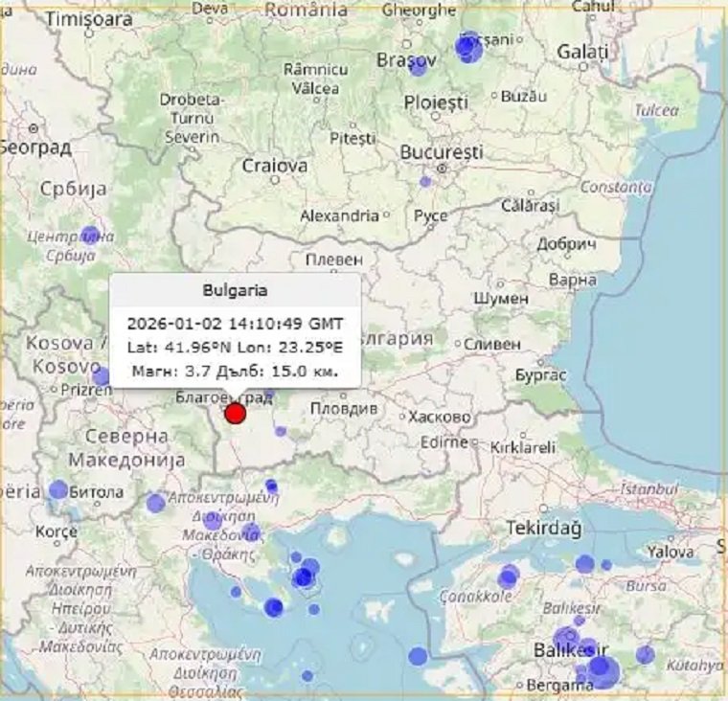
Task: Click the Пловдив city label
Action: coord(344,409)
